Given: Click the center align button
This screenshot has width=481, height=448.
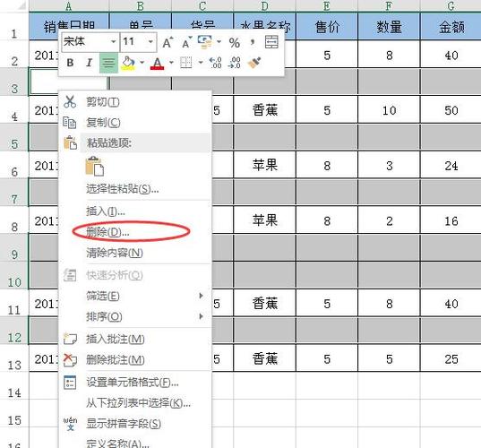Looking at the screenshot, I should tap(108, 63).
